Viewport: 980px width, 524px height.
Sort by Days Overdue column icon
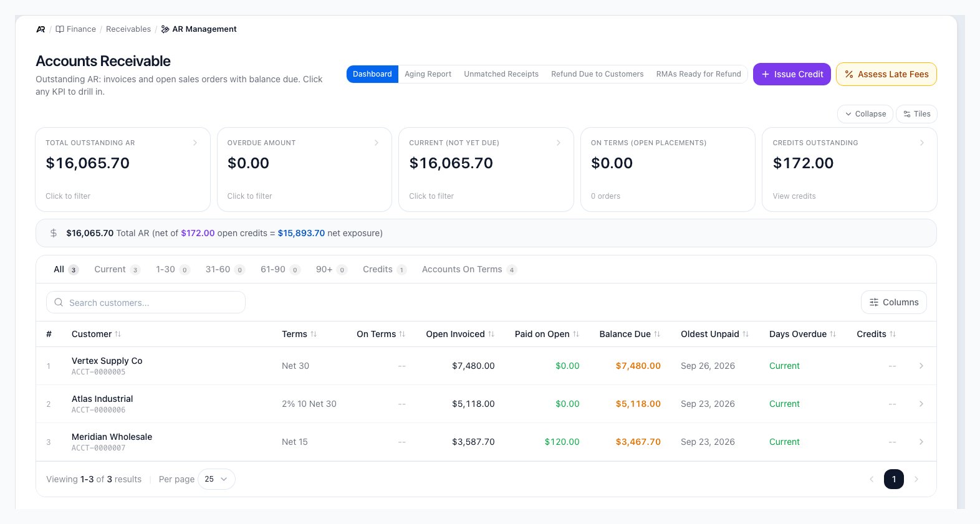click(833, 335)
